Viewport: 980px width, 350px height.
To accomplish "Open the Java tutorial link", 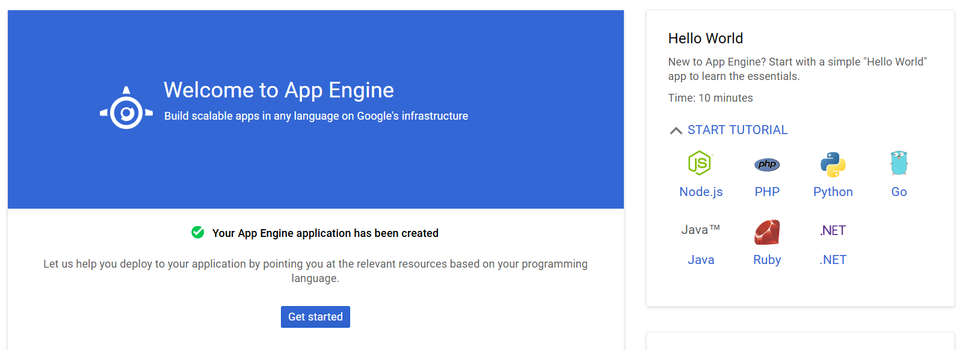I will click(x=701, y=260).
